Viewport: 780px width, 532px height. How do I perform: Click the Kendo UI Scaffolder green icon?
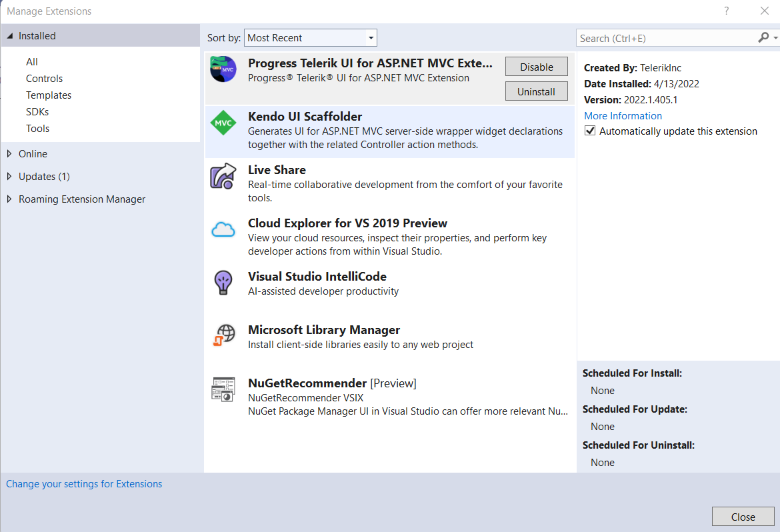tap(223, 123)
